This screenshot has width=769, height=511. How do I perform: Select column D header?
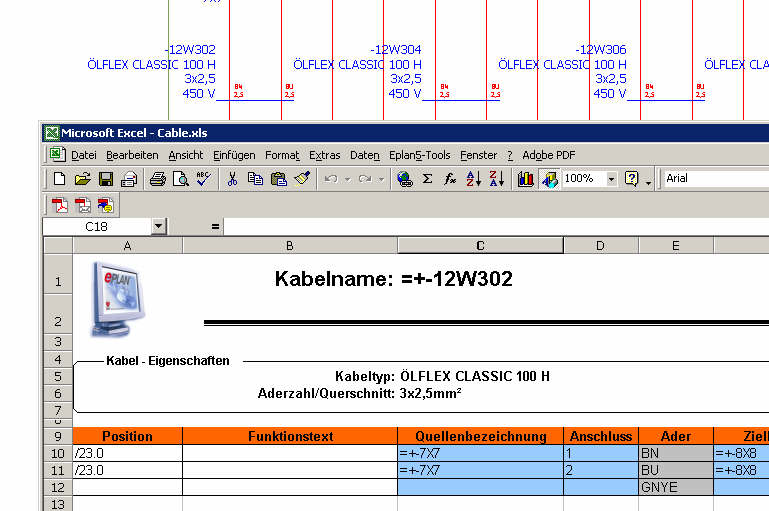pyautogui.click(x=601, y=246)
